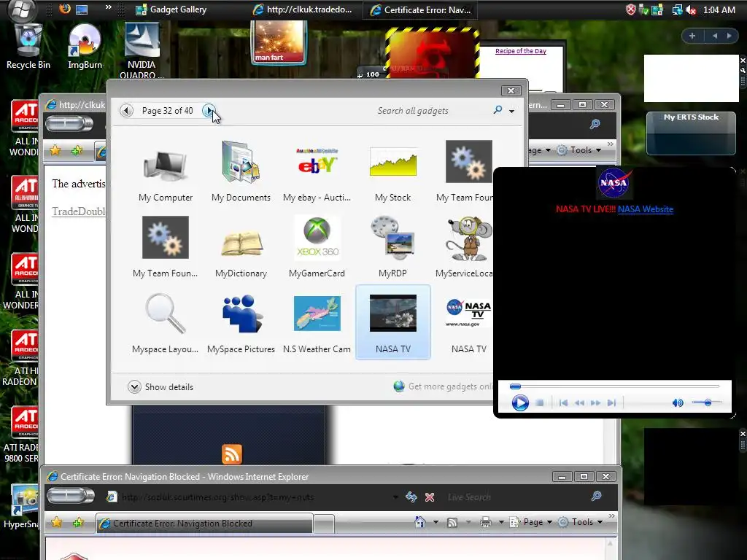
Task: Select the My Computer gadget
Action: tap(166, 171)
